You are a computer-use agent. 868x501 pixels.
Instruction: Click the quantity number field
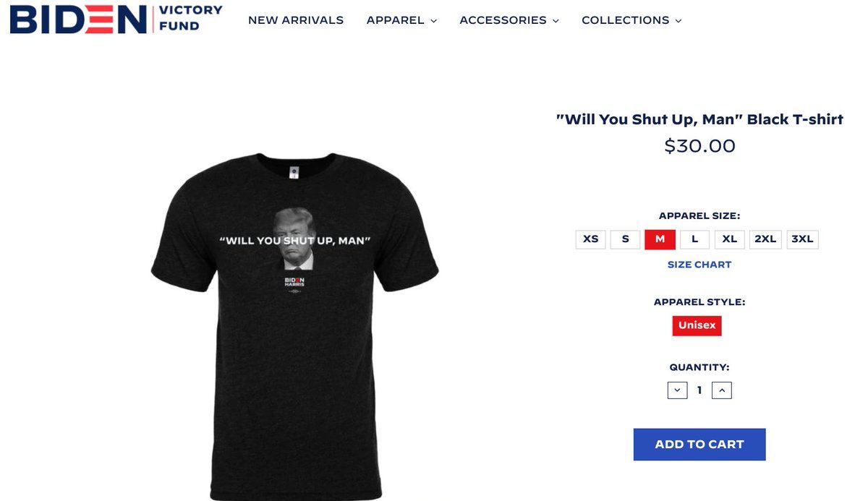click(699, 390)
